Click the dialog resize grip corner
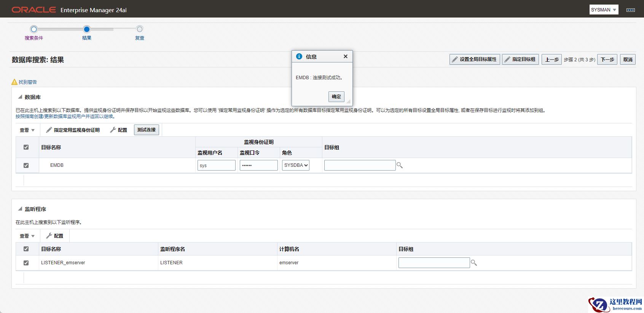The height and width of the screenshot is (313, 644). click(x=348, y=102)
